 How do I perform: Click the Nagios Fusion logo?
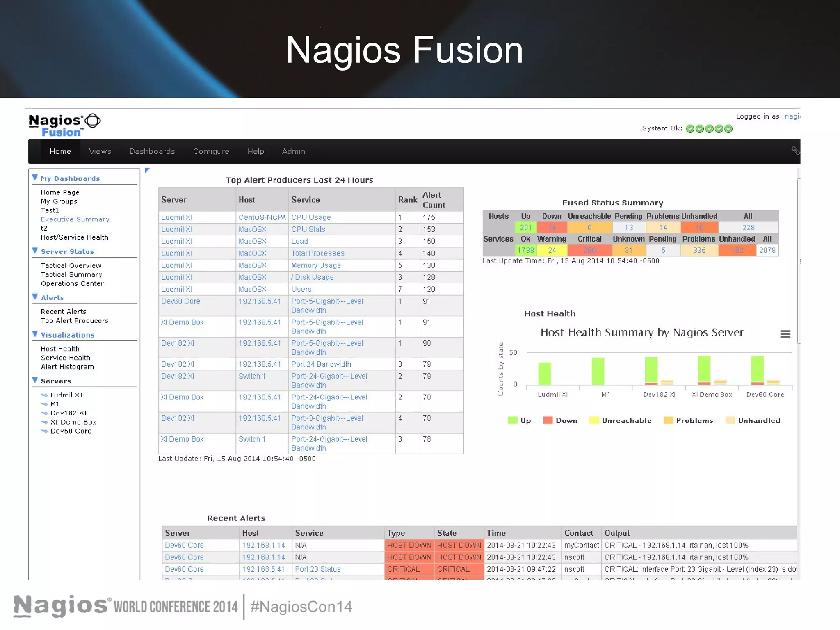click(x=64, y=125)
